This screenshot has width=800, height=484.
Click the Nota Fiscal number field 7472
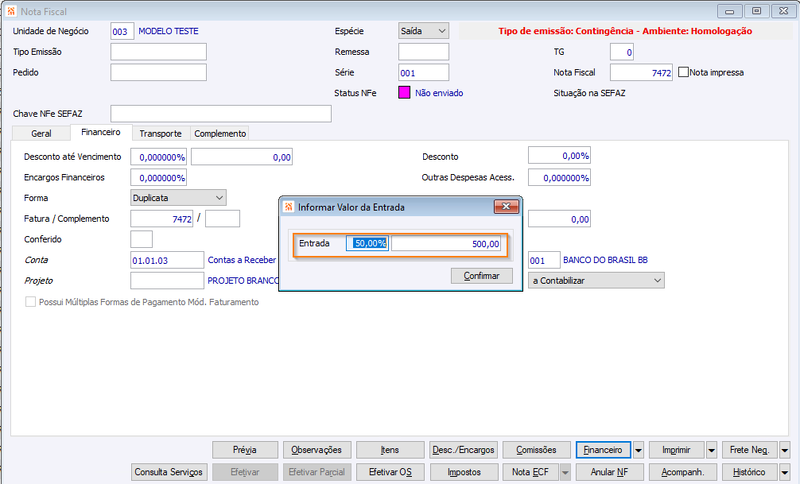click(641, 72)
